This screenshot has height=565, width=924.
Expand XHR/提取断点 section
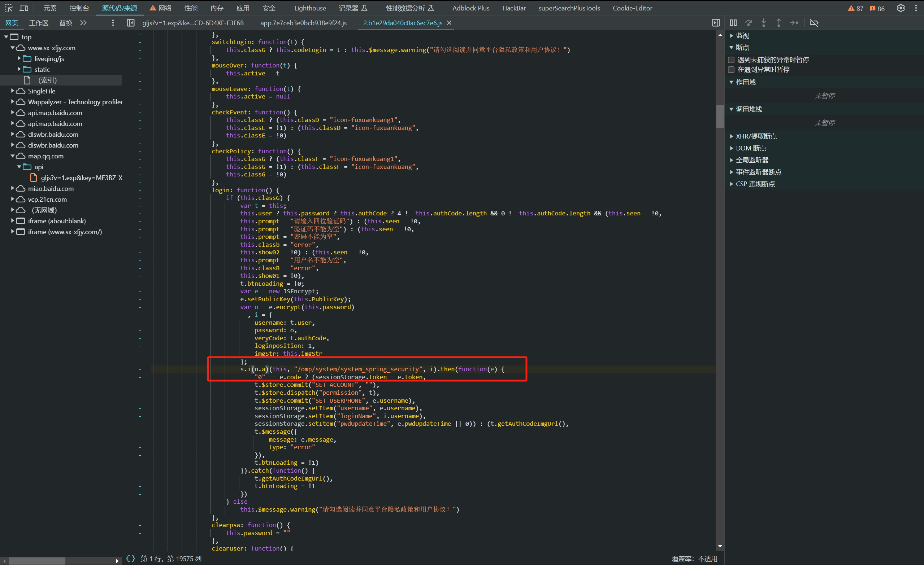[732, 136]
